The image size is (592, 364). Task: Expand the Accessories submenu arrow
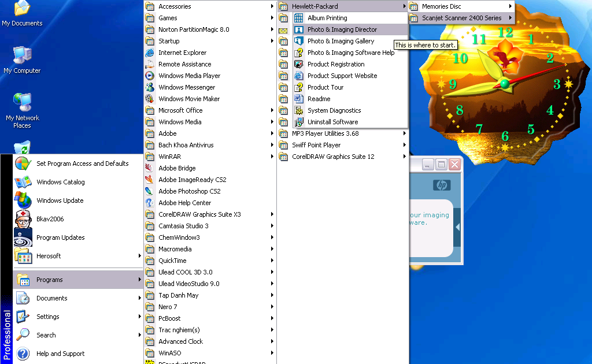pos(272,6)
